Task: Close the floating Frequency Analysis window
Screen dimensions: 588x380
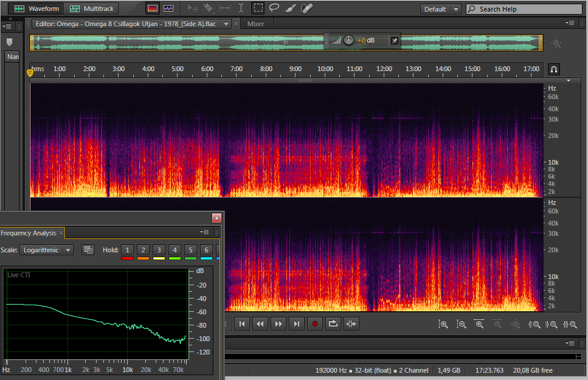Action: pyautogui.click(x=216, y=218)
